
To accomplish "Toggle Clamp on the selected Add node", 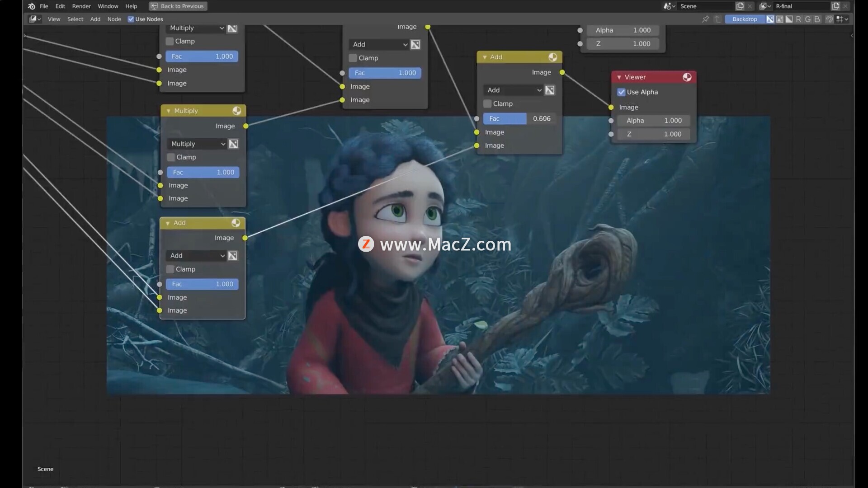I will (x=170, y=269).
